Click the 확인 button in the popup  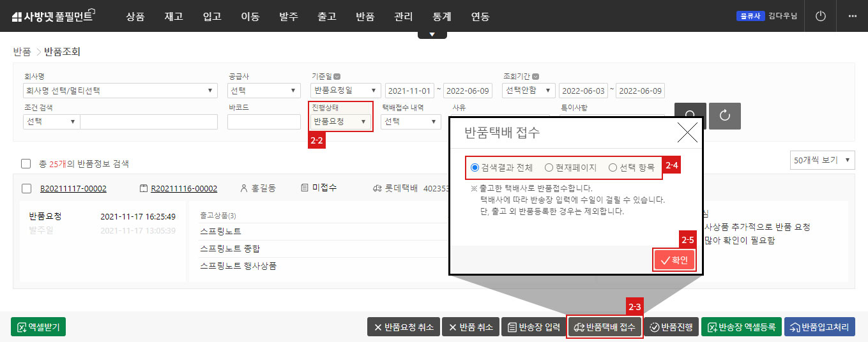coord(674,260)
